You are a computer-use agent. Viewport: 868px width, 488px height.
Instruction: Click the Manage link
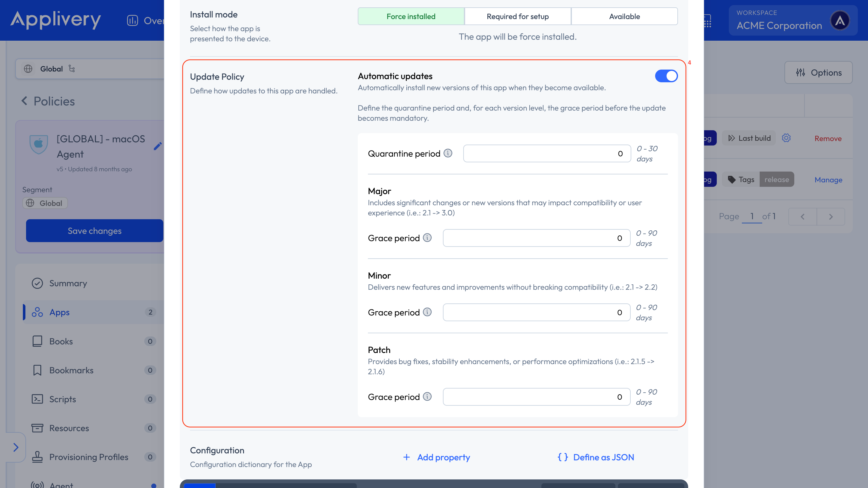point(828,180)
